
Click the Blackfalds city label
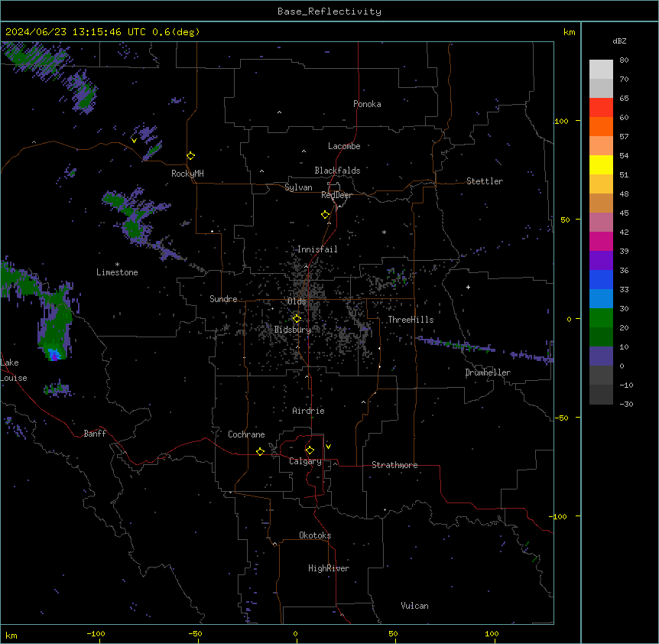pos(337,171)
